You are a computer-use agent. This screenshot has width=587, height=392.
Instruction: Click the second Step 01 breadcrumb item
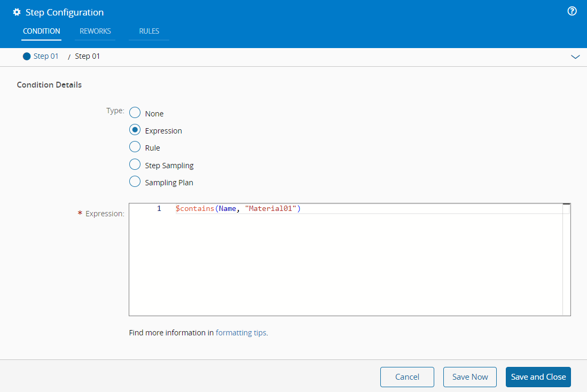pyautogui.click(x=87, y=56)
